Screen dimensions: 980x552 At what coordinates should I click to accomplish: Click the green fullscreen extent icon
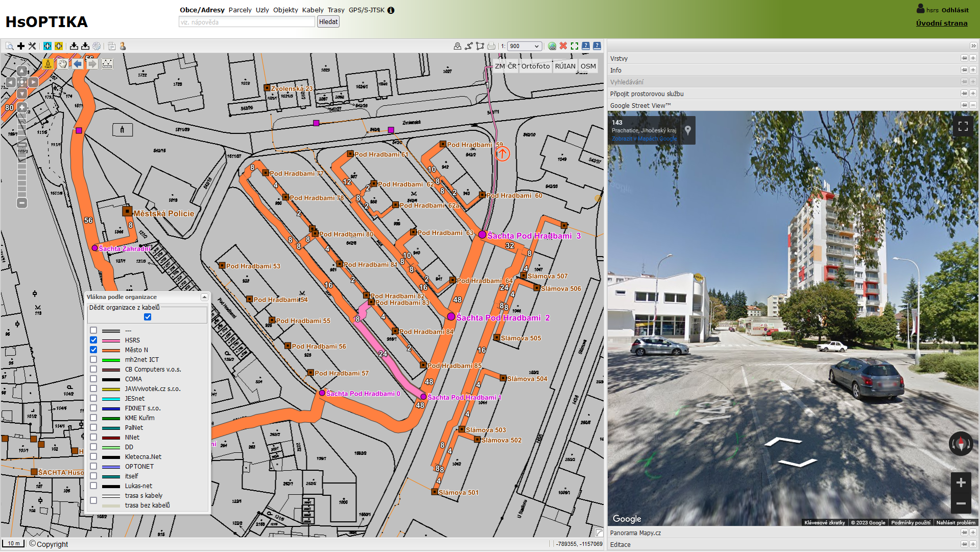click(x=575, y=46)
